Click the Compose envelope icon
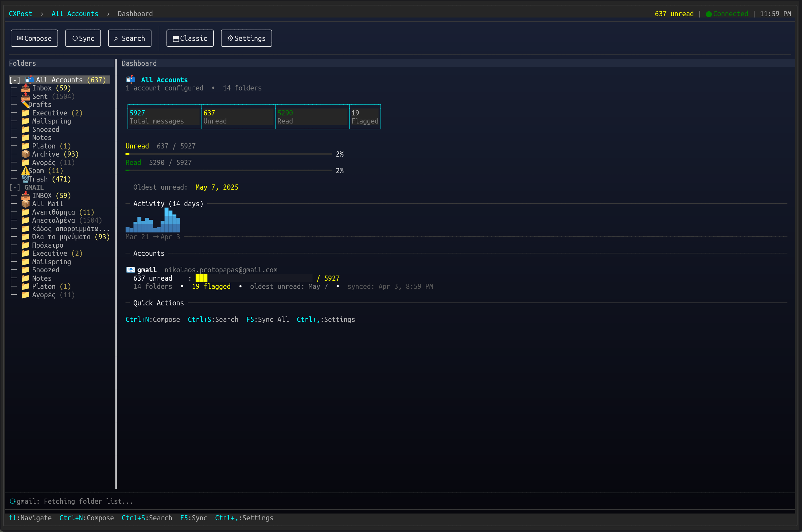The image size is (802, 532). click(x=20, y=38)
